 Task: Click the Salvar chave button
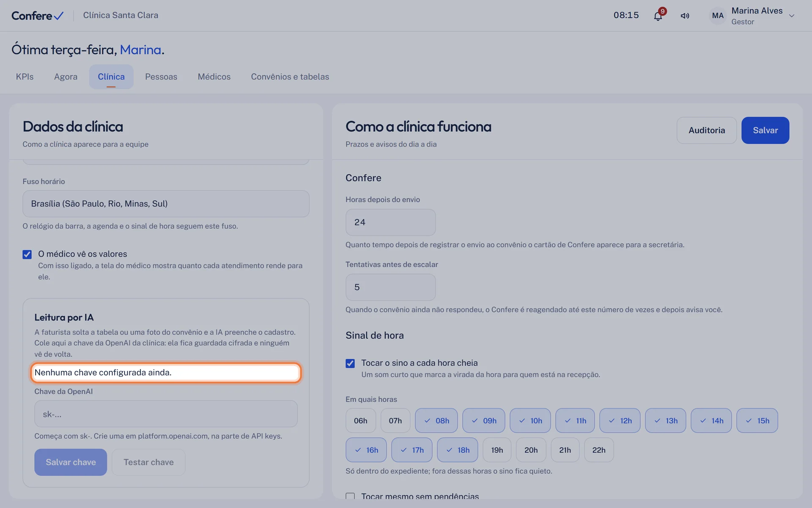pos(71,462)
